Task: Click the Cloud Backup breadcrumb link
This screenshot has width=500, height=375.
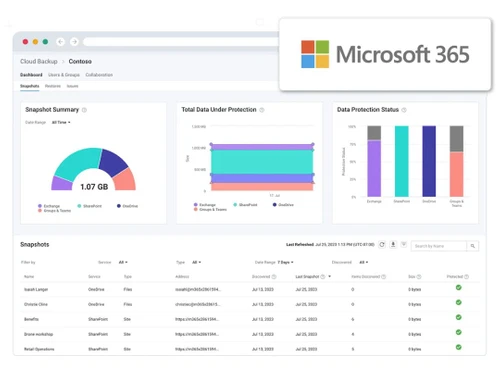Action: [x=39, y=62]
